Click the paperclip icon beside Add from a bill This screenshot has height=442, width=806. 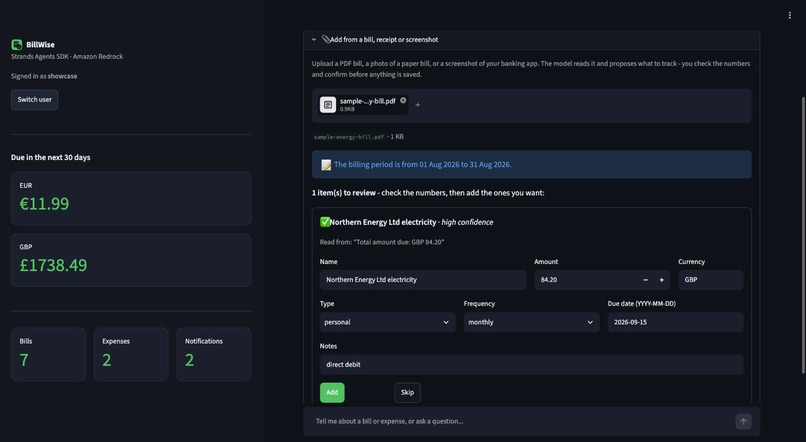325,39
